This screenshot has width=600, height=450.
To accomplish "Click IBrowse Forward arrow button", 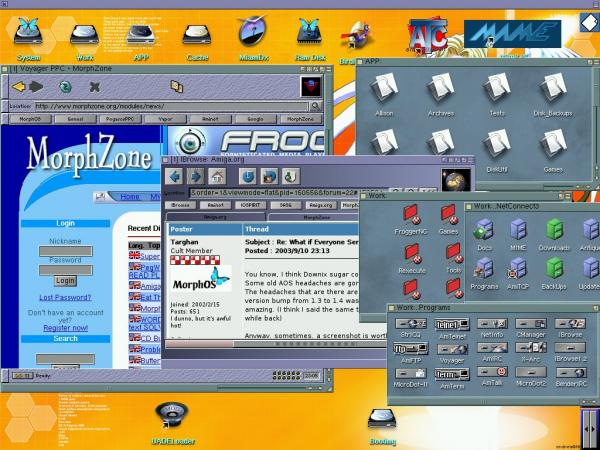I will click(x=196, y=177).
